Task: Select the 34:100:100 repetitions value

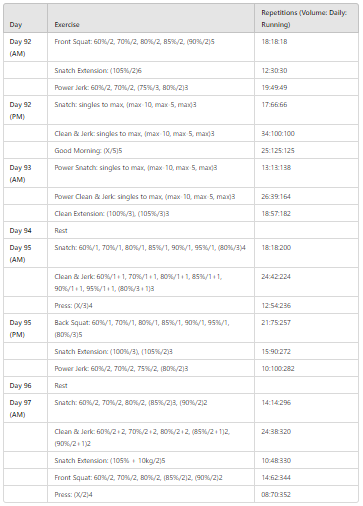Action: pos(278,134)
